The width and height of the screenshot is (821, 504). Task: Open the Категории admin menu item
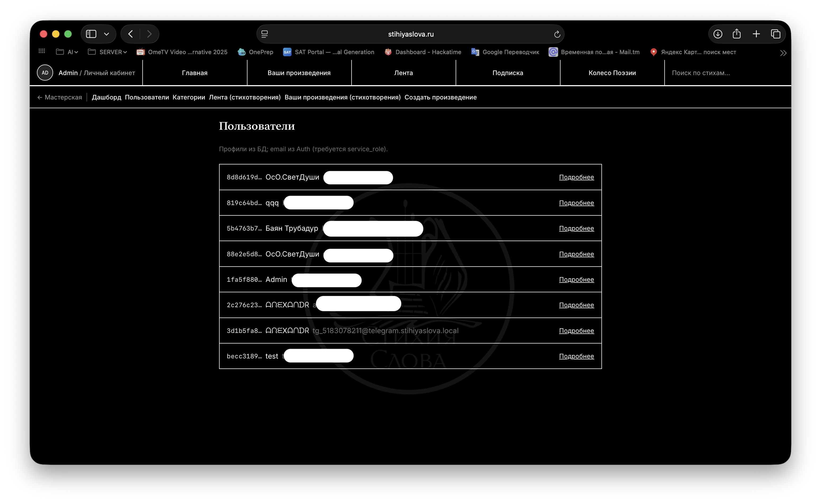(189, 97)
